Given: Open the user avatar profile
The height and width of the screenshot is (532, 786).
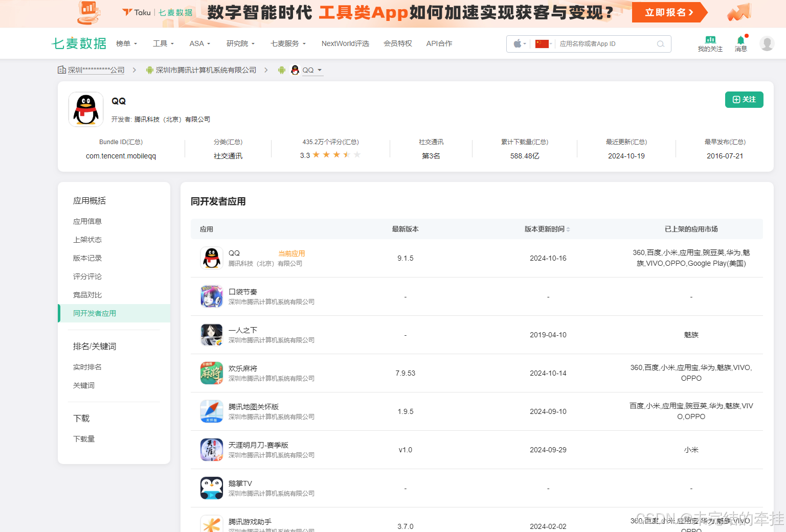Looking at the screenshot, I should pyautogui.click(x=767, y=43).
